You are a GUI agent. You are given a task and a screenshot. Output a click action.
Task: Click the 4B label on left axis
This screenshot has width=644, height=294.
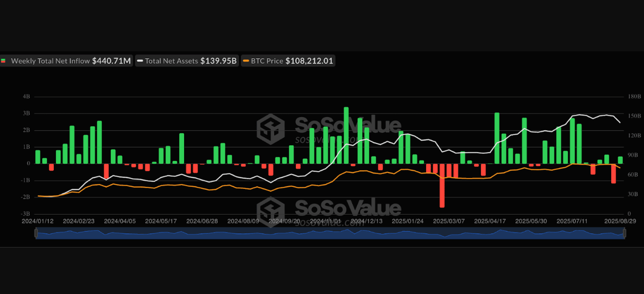[26, 96]
